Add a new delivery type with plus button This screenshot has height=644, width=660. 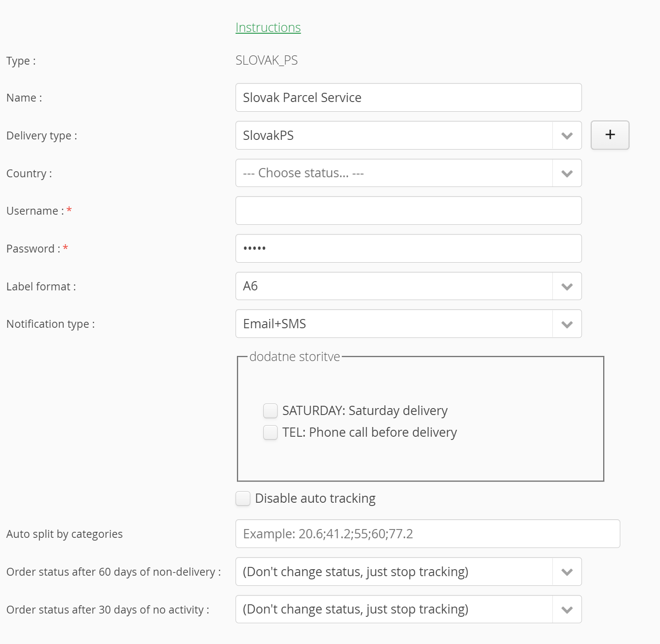pyautogui.click(x=610, y=135)
